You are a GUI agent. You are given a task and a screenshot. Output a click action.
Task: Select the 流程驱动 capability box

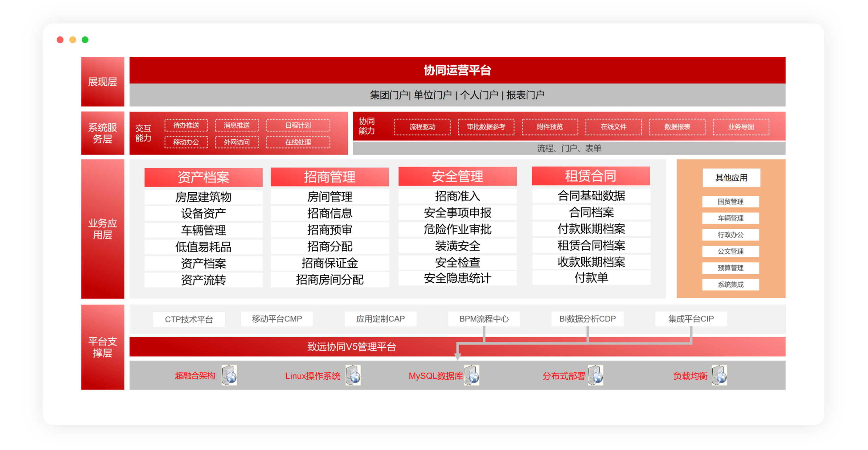click(x=423, y=127)
